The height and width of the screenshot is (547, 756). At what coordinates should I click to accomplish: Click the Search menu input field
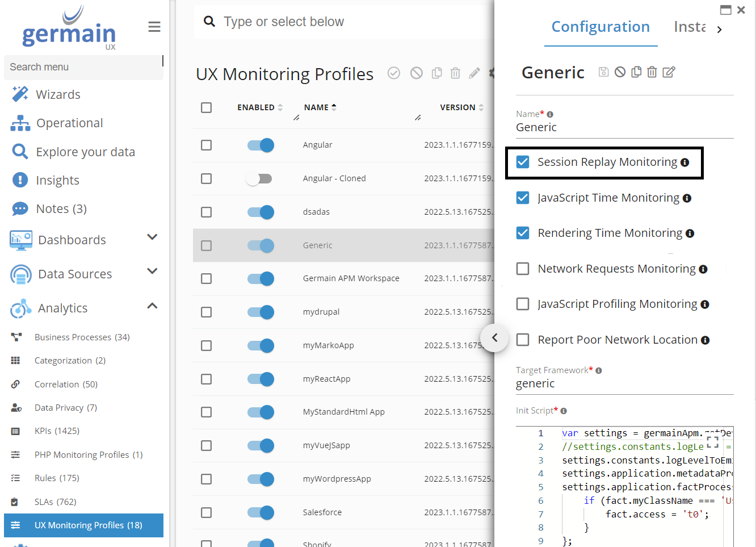click(83, 67)
